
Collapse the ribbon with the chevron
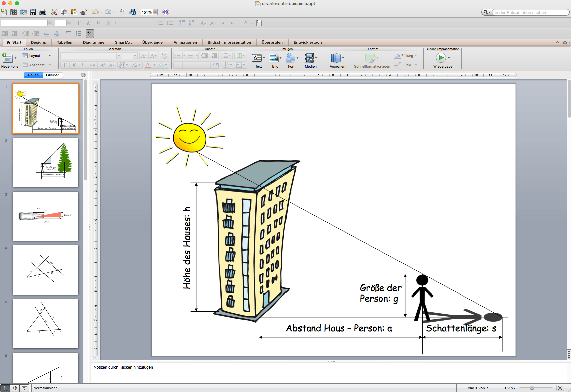(557, 42)
